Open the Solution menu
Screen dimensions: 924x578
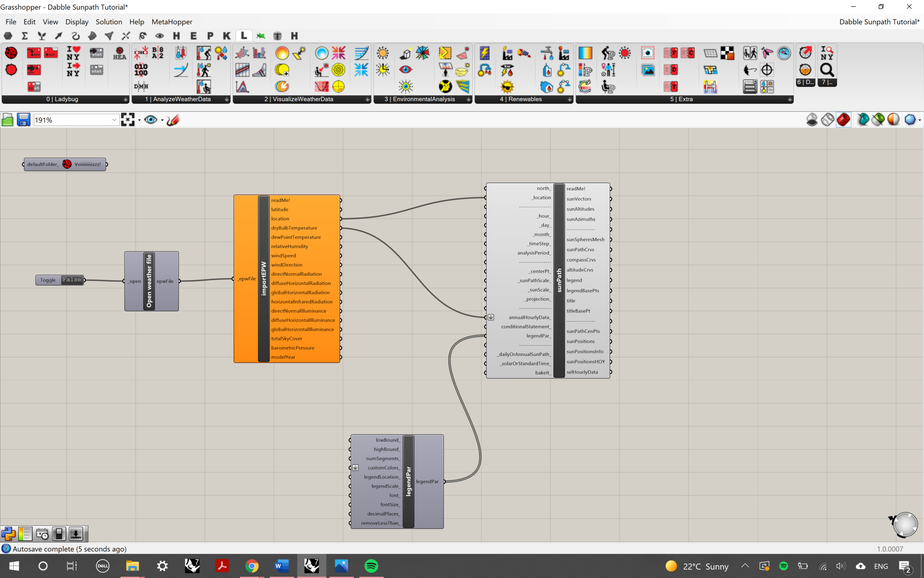[109, 22]
